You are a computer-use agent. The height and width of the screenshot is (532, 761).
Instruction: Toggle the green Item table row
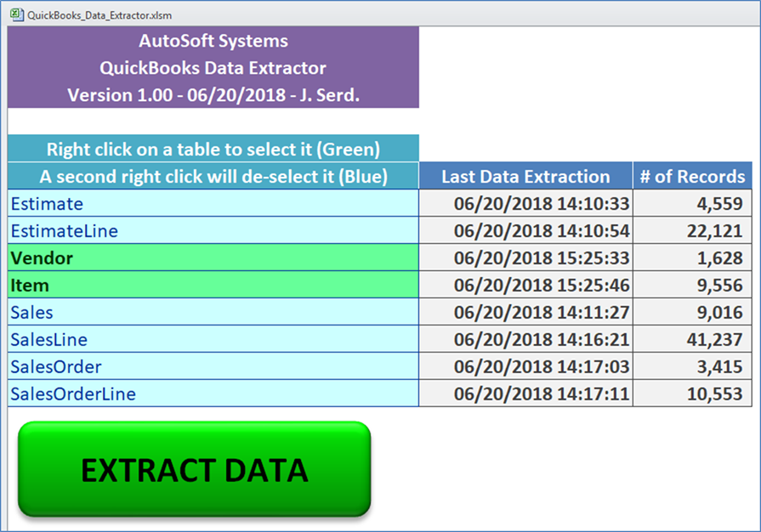coord(213,285)
